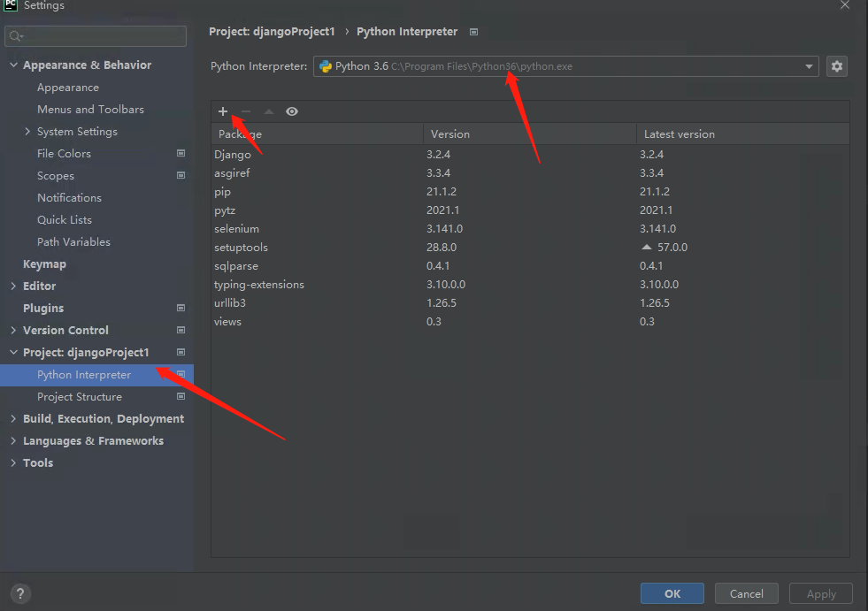Click project icon next to Scopes
The height and width of the screenshot is (611, 868).
181,175
